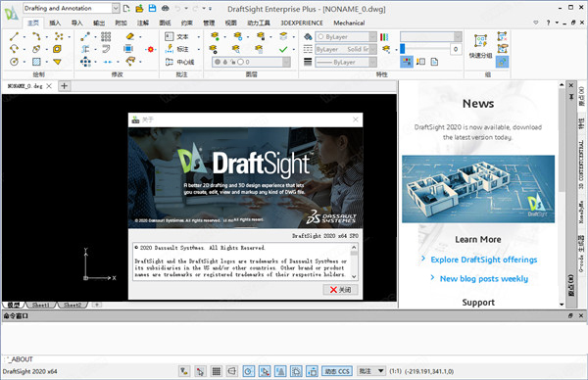Toggle entity snap (ESnap) in status bar
588x380 pixels.
click(x=265, y=371)
